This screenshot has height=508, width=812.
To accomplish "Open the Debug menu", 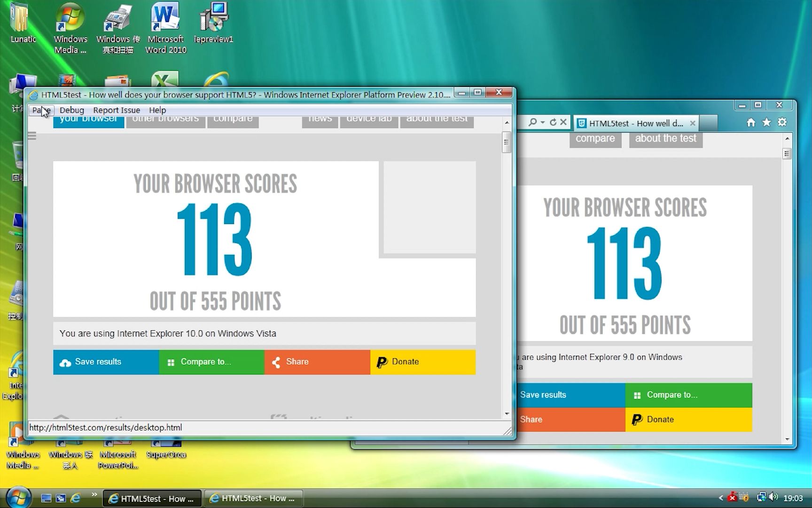I will pos(72,110).
